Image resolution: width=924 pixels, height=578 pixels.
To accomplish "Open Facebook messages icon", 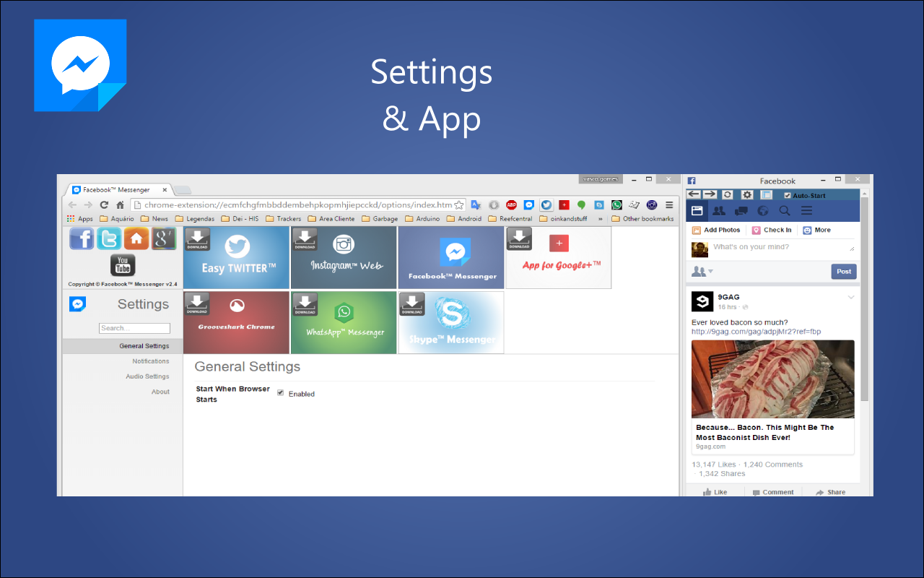I will pyautogui.click(x=741, y=211).
